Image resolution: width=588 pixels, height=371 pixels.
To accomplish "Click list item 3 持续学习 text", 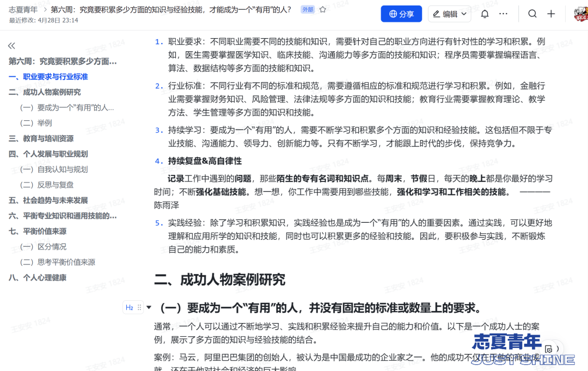I will [360, 137].
